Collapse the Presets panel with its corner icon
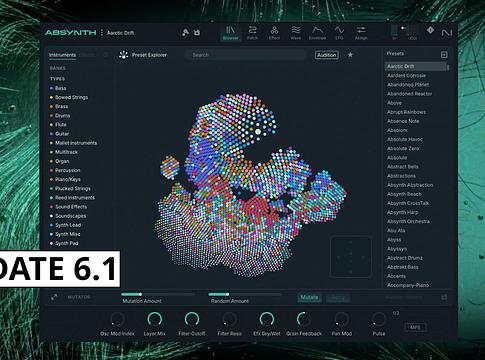 coord(444,55)
